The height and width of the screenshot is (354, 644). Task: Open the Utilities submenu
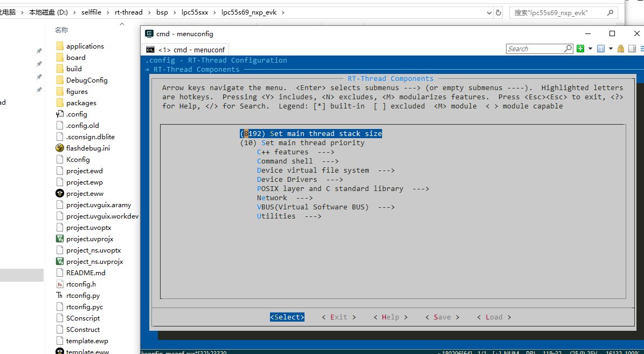tap(289, 216)
